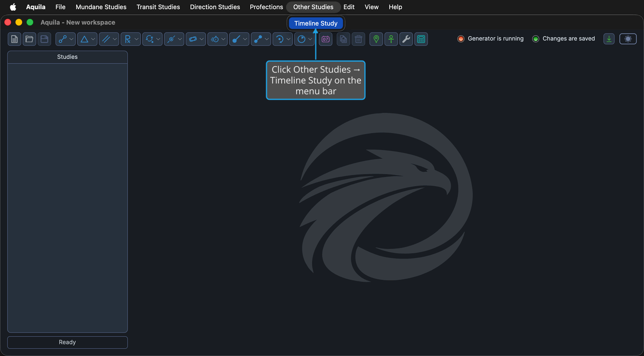
Task: Open the Apple system menu
Action: click(x=13, y=7)
